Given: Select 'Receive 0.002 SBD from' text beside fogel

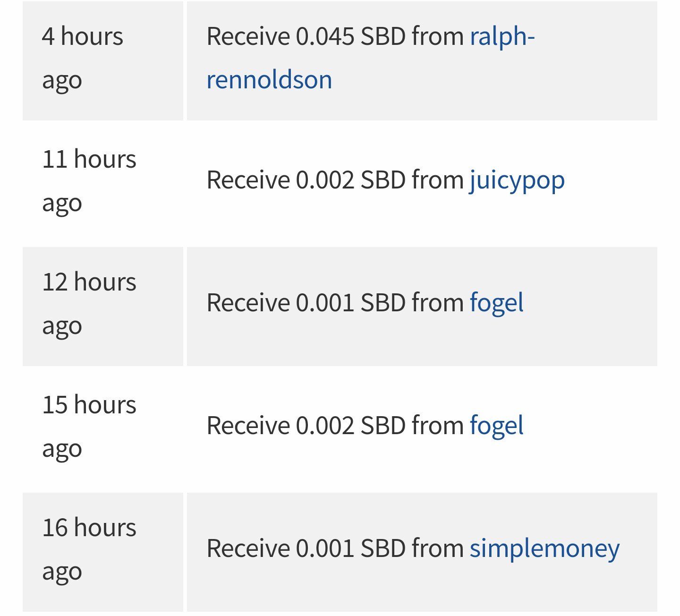Looking at the screenshot, I should [335, 425].
